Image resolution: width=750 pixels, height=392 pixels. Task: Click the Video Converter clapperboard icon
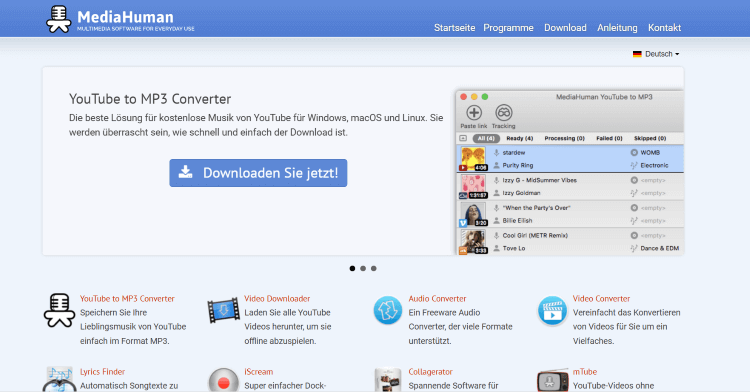(x=552, y=311)
